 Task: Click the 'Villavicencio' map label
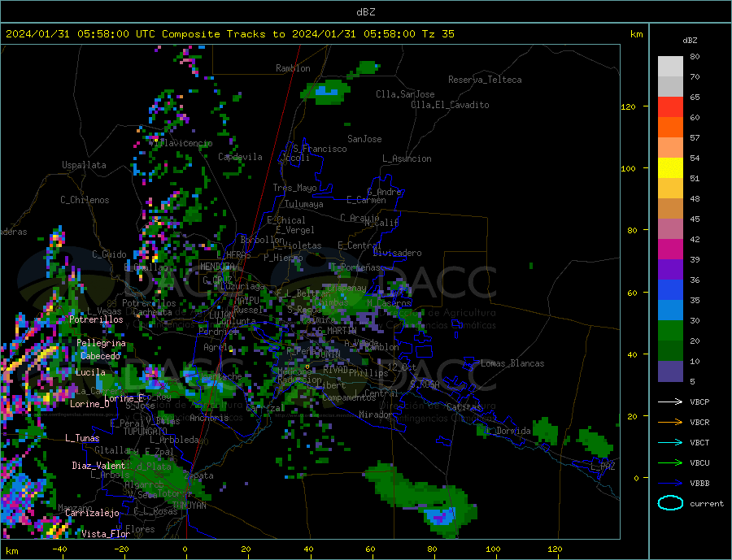tap(181, 143)
